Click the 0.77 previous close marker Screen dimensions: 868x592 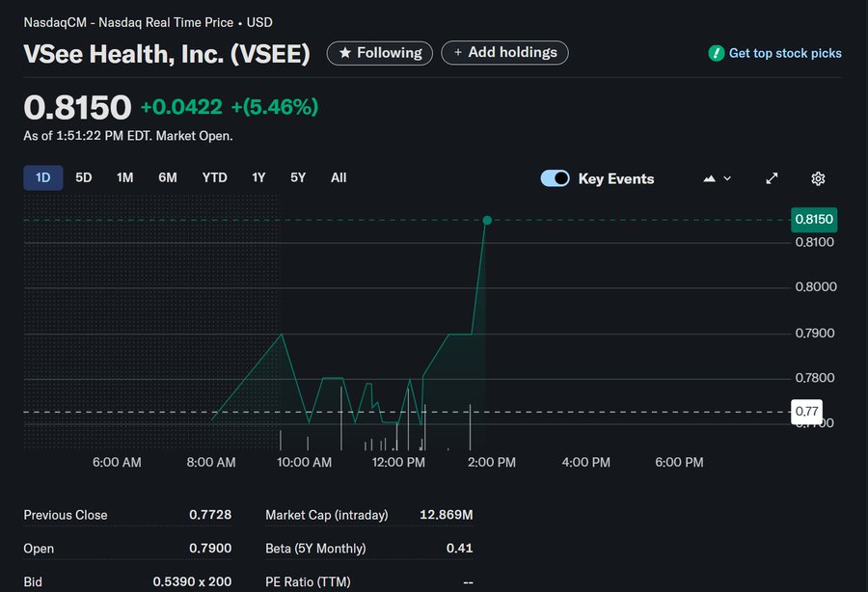(x=806, y=411)
